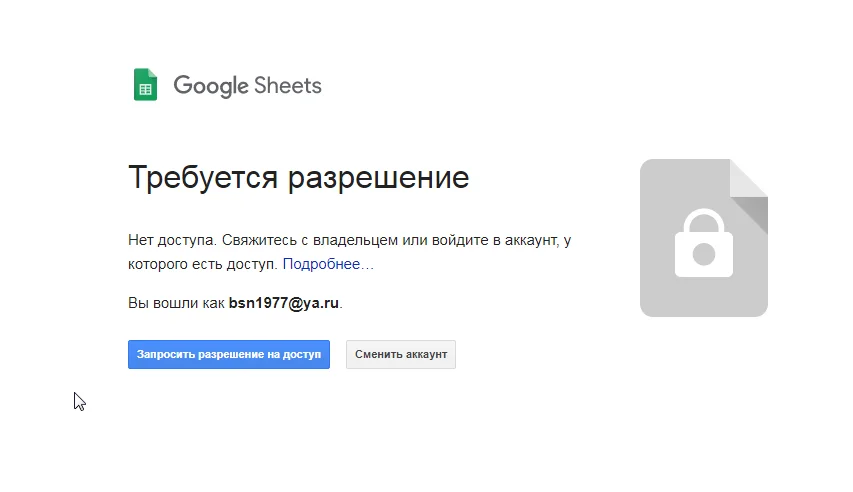Image resolution: width=853 pixels, height=492 pixels.
Task: Open the "Подробнее…" link
Action: click(x=328, y=265)
